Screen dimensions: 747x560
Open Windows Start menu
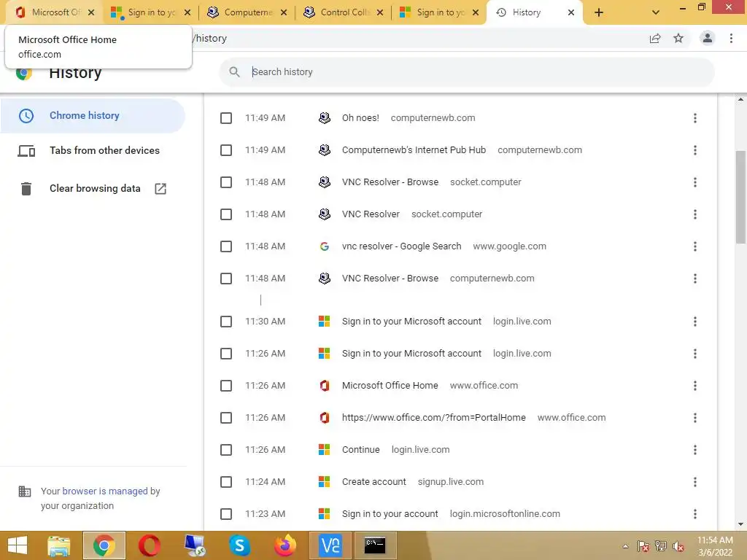click(18, 545)
